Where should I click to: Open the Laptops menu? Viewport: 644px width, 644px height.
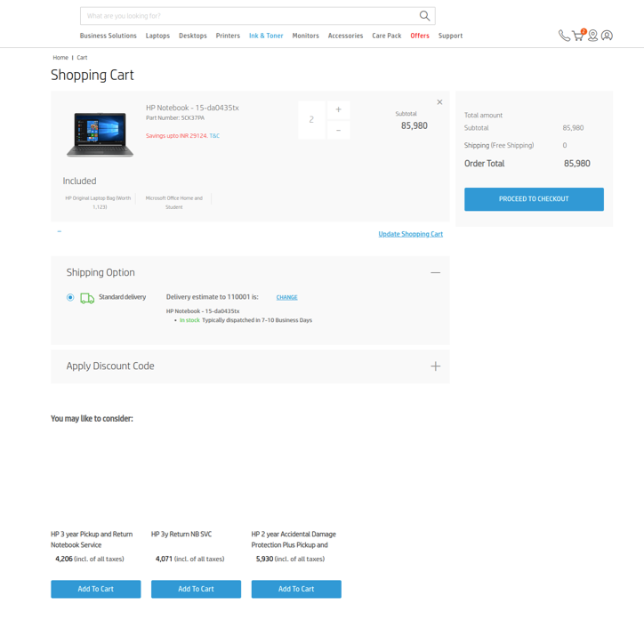157,36
